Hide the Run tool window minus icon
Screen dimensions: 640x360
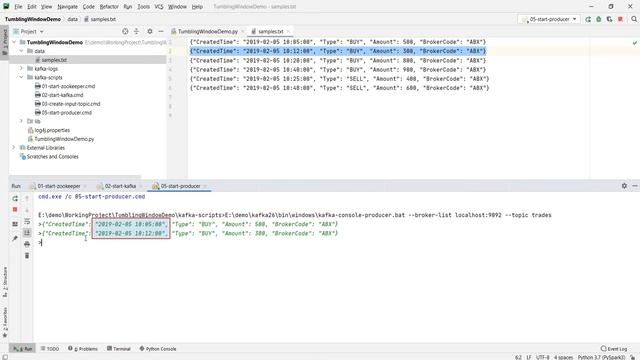pos(635,186)
